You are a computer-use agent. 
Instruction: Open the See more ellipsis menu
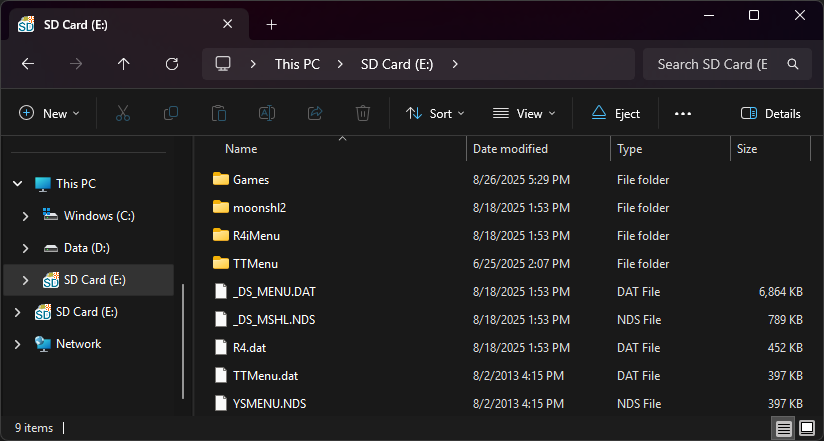[x=683, y=114]
